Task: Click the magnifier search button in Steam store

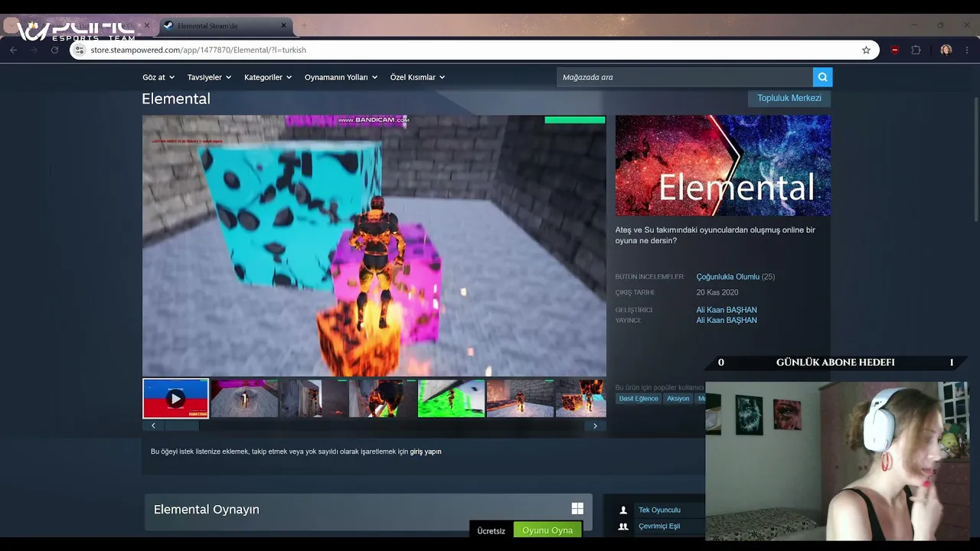Action: point(822,77)
